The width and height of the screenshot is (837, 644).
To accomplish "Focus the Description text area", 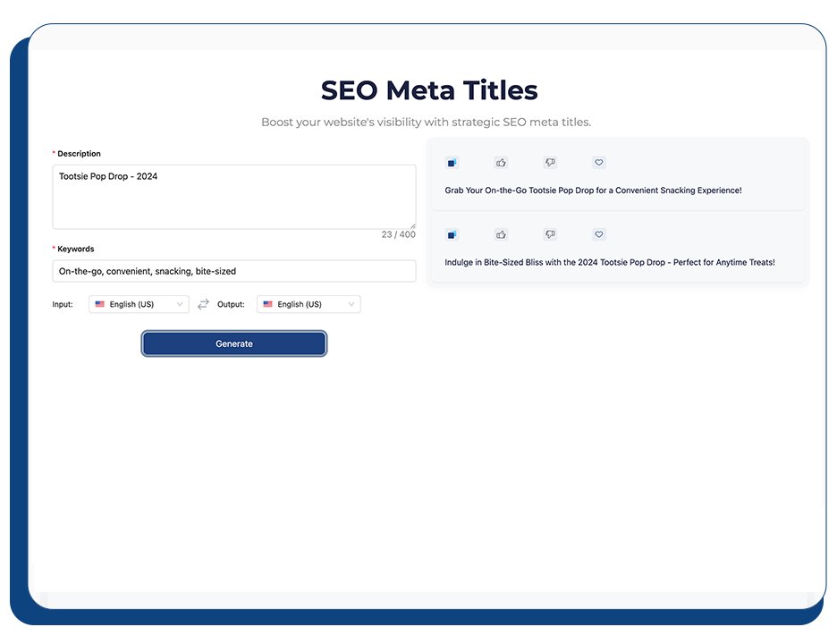I will 233,197.
